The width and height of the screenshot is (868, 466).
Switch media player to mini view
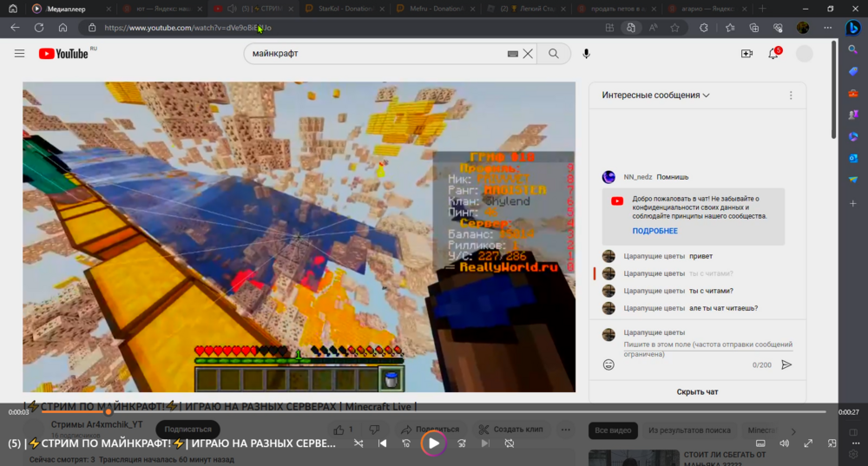pyautogui.click(x=832, y=443)
